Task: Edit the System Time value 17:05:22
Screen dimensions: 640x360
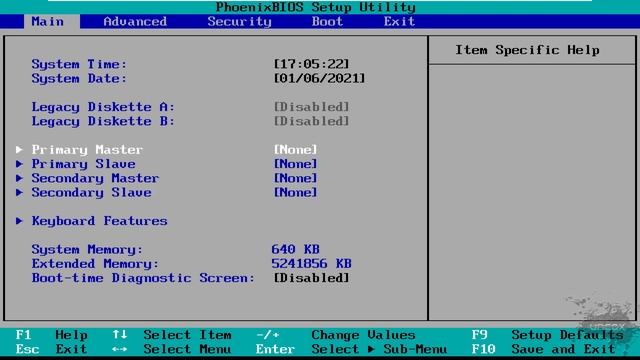Action: (x=311, y=64)
